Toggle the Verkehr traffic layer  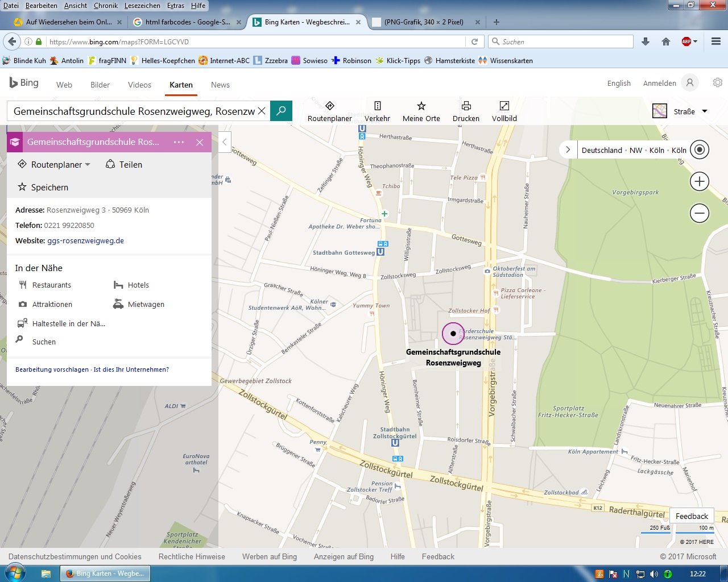[377, 111]
